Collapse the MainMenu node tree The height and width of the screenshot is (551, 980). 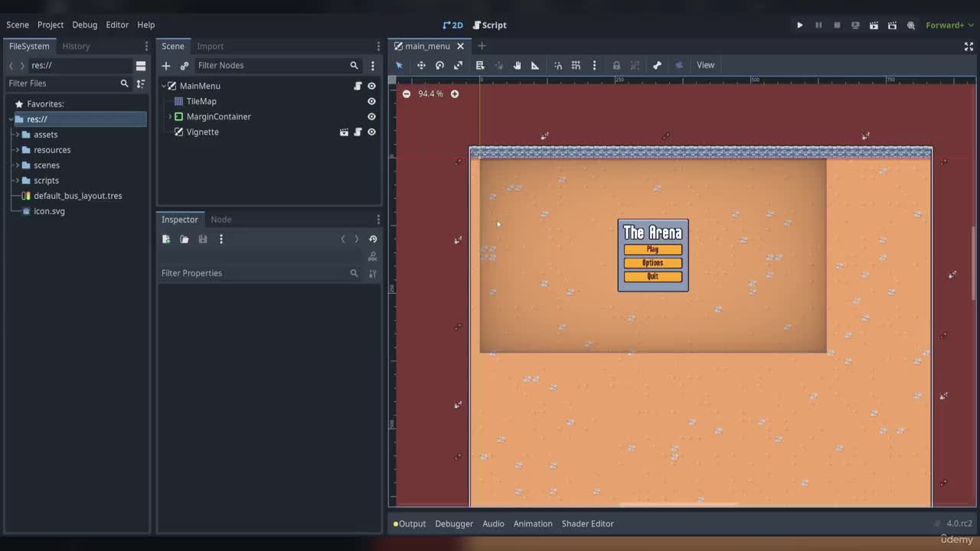163,86
